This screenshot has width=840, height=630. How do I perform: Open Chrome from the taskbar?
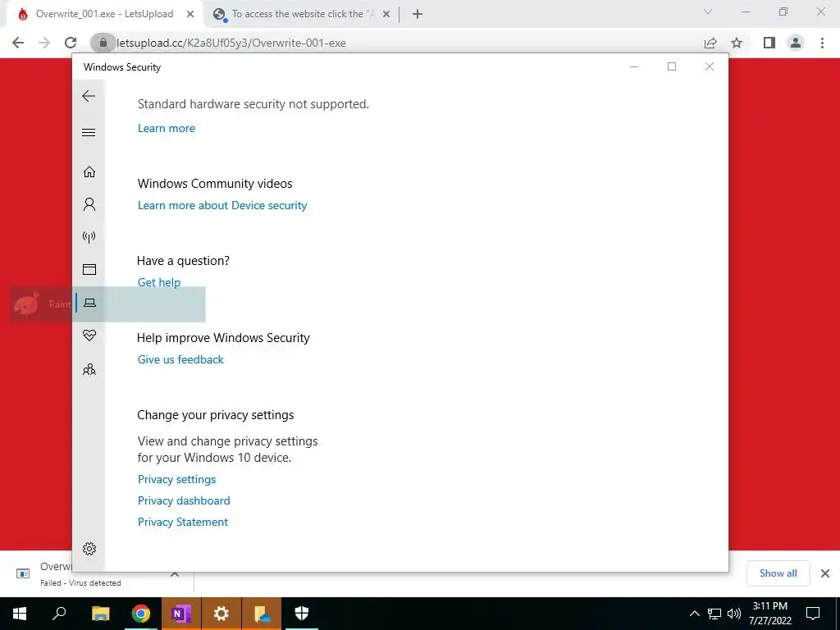pyautogui.click(x=141, y=614)
